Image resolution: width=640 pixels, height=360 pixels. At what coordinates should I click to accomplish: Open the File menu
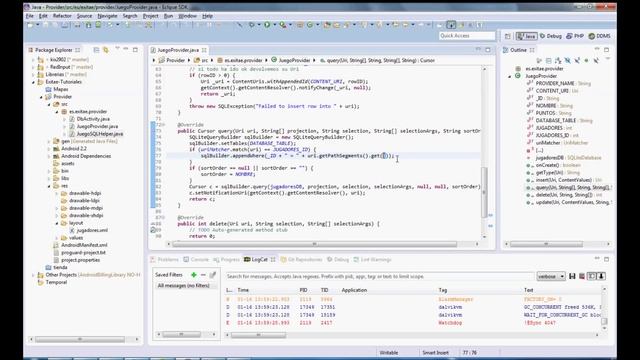tap(29, 16)
